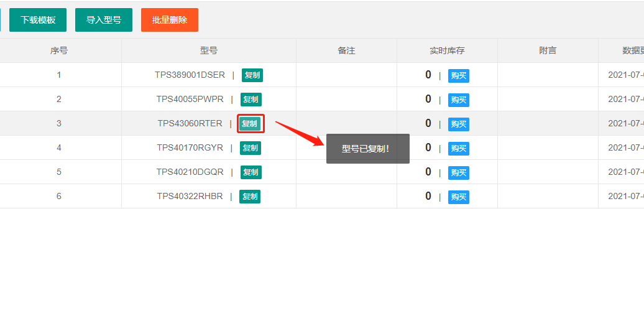The image size is (644, 336).
Task: Select the 型号 column header
Action: coord(209,50)
